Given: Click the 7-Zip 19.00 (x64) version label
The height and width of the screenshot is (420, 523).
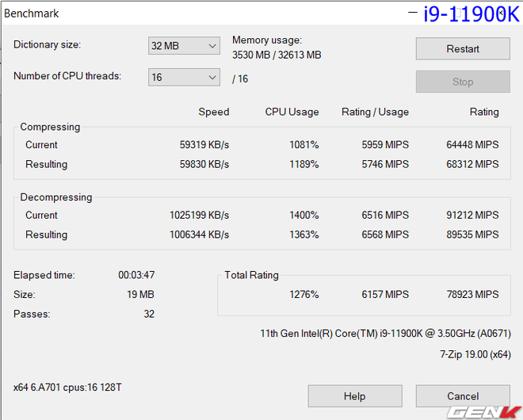Looking at the screenshot, I should point(475,354).
